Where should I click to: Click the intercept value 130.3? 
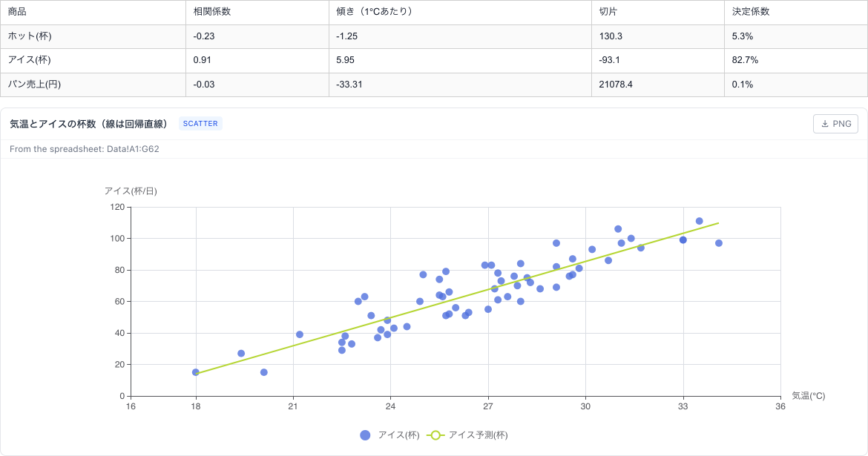(x=611, y=36)
